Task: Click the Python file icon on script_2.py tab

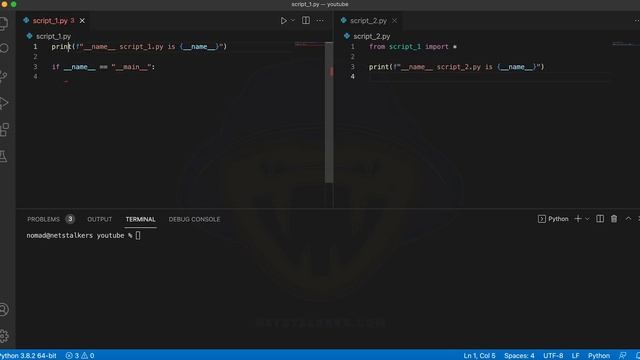Action: pyautogui.click(x=344, y=20)
